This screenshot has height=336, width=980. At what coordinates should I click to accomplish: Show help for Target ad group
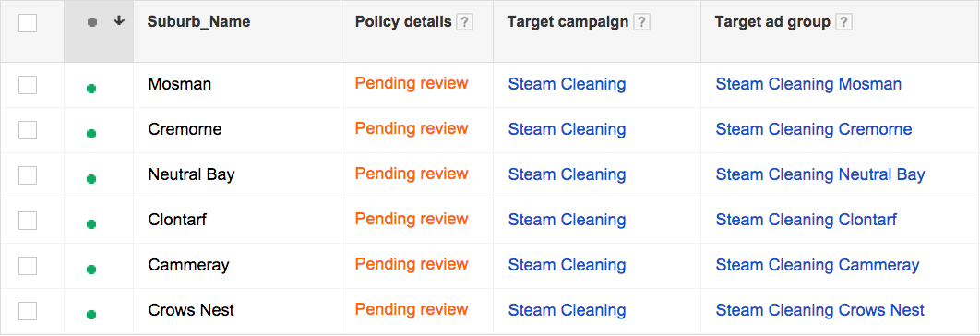[843, 22]
